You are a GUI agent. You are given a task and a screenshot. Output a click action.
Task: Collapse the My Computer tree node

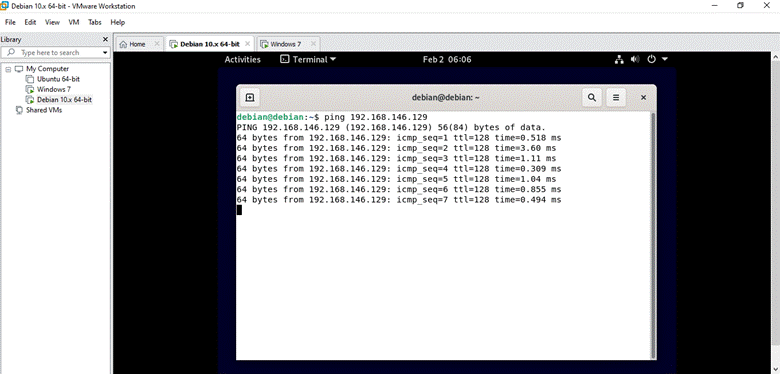(8, 69)
